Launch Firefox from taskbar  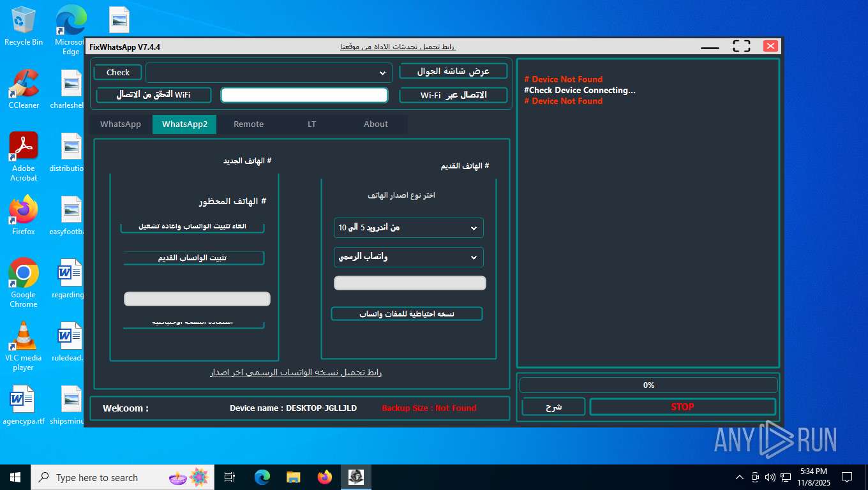click(x=325, y=477)
